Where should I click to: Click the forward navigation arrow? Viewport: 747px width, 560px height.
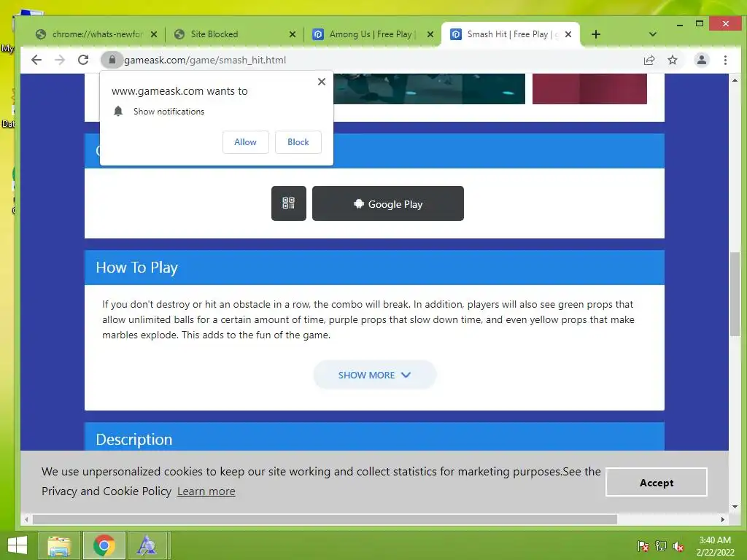point(60,60)
